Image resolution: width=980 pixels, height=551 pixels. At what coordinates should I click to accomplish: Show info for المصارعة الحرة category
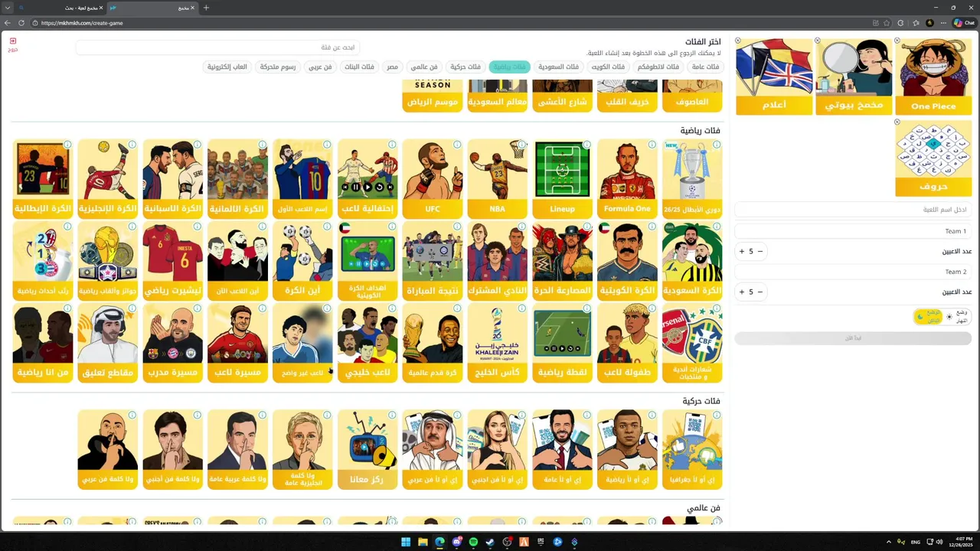(x=586, y=227)
